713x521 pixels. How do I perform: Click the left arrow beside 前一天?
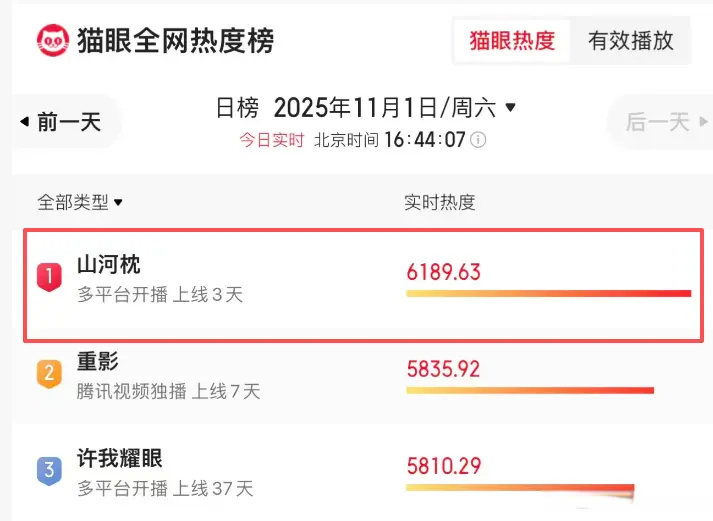coord(24,123)
